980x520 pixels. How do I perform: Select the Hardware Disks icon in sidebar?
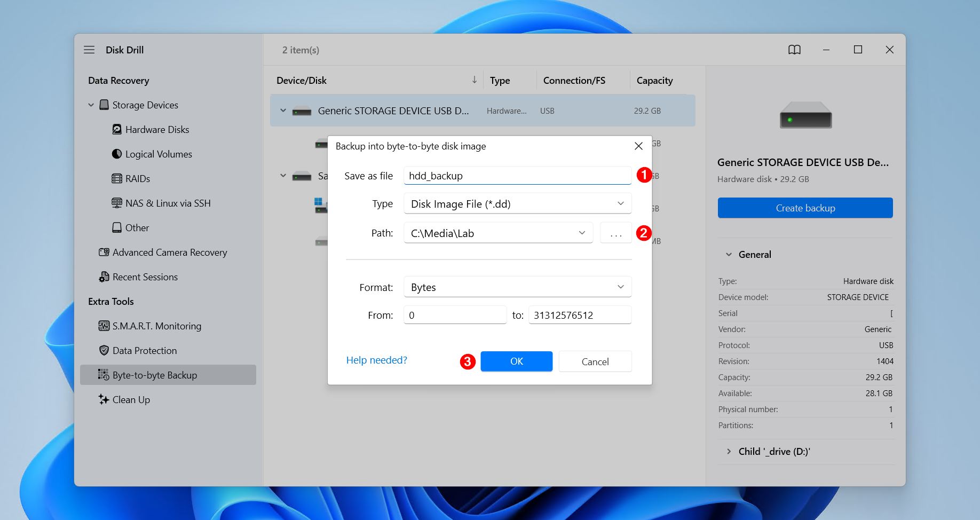click(x=117, y=129)
